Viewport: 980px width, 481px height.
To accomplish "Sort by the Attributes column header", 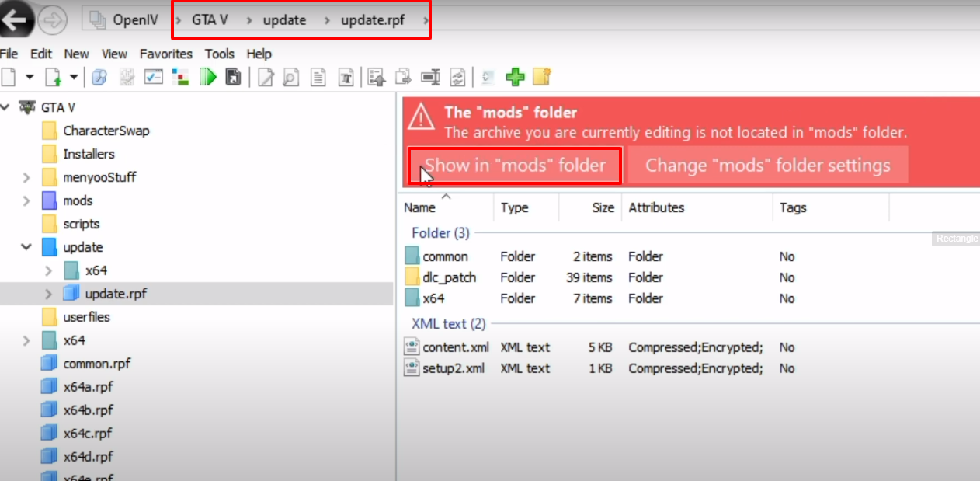I will click(x=697, y=207).
